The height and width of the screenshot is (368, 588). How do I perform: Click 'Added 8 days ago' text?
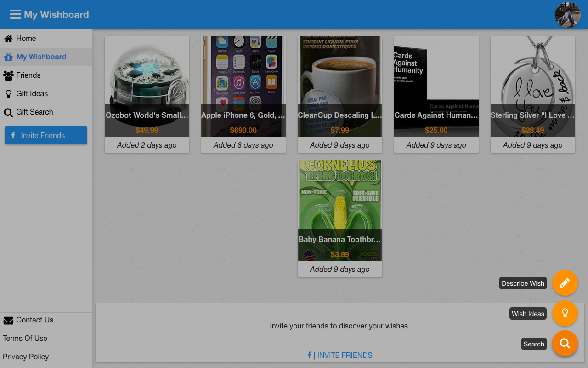243,145
